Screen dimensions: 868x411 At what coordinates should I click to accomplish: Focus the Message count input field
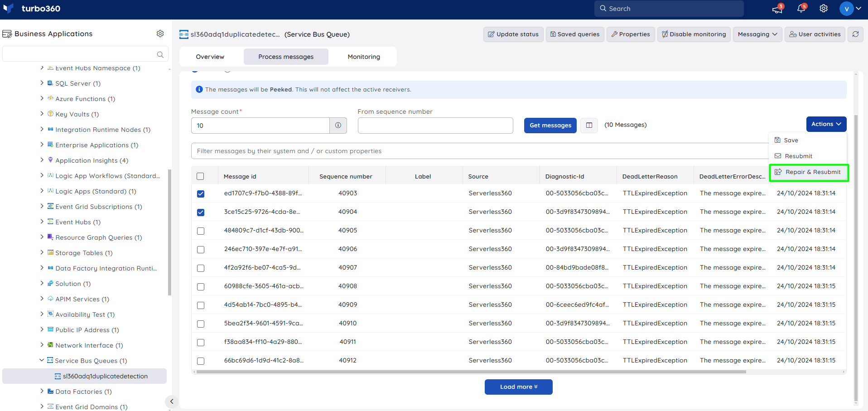click(260, 126)
